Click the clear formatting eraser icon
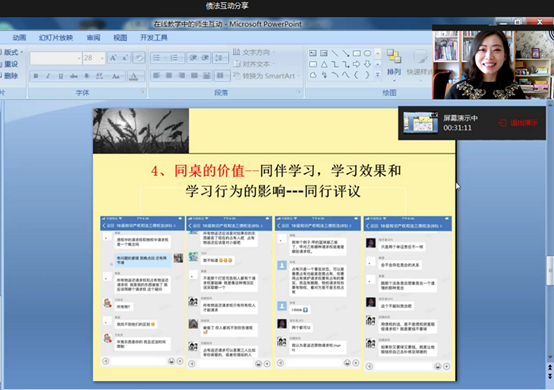This screenshot has height=390, width=554. 139,58
